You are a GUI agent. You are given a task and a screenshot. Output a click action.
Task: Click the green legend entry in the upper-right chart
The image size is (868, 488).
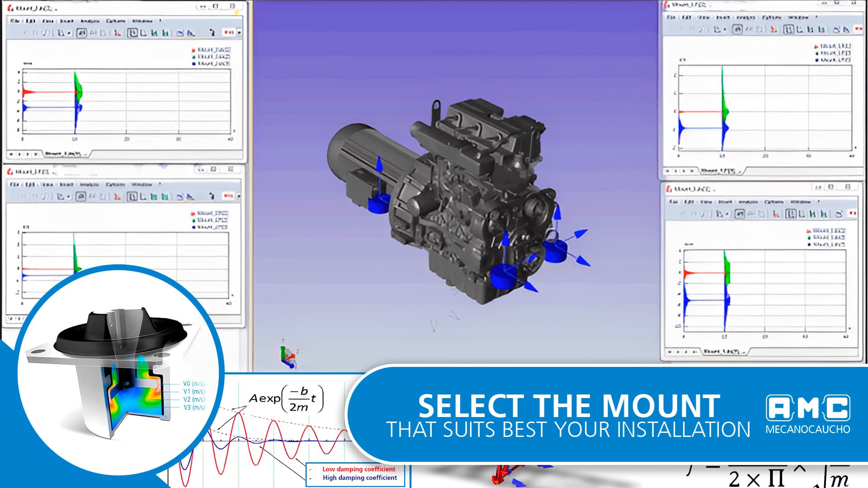tap(833, 53)
